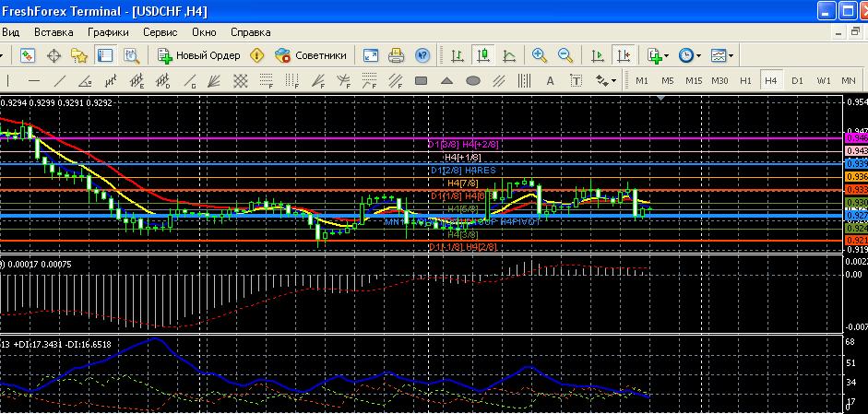Open the chart templates dropdown
The width and height of the screenshot is (868, 414).
(x=722, y=56)
